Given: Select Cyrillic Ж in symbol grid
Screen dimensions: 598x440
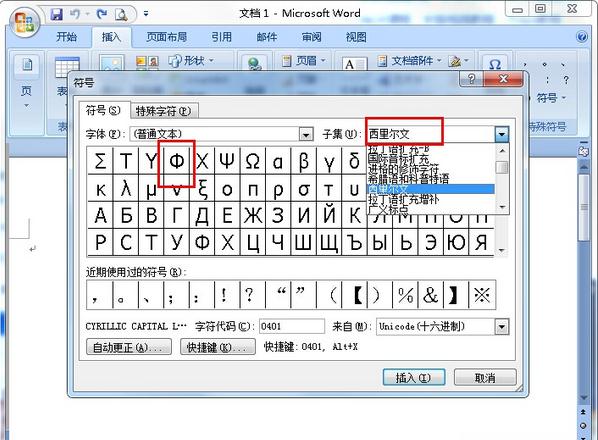Looking at the screenshot, I should tap(252, 215).
